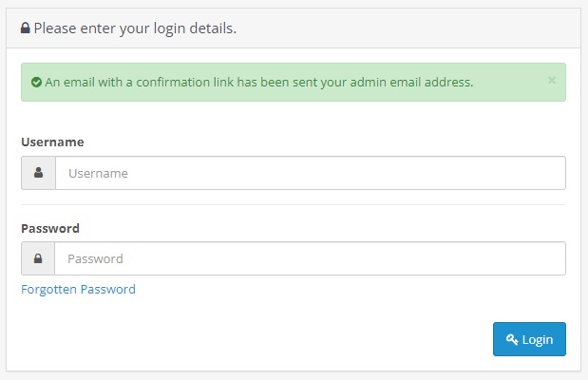Dismiss the confirmation email alert
This screenshot has height=380, width=588.
[551, 81]
